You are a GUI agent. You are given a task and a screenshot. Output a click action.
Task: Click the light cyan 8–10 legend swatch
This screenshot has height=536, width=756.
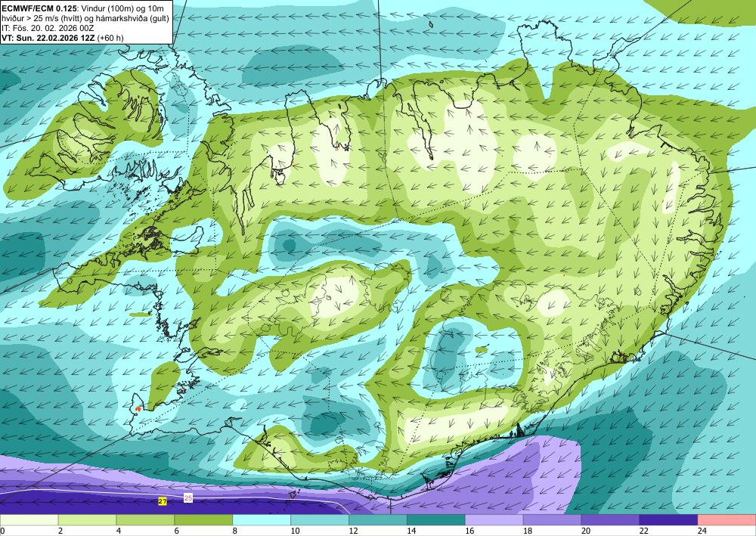pos(262,519)
